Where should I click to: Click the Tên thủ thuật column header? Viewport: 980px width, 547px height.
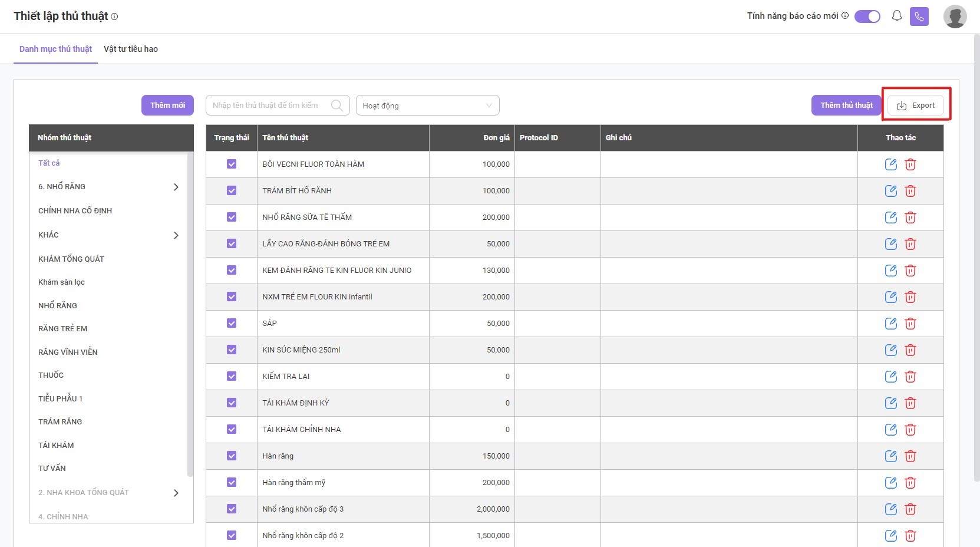coord(343,138)
